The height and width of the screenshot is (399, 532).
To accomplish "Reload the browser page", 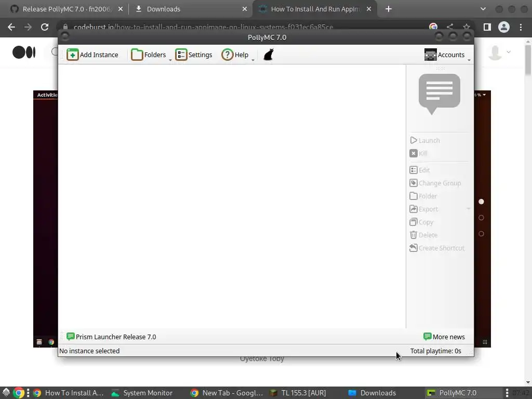I will [45, 27].
